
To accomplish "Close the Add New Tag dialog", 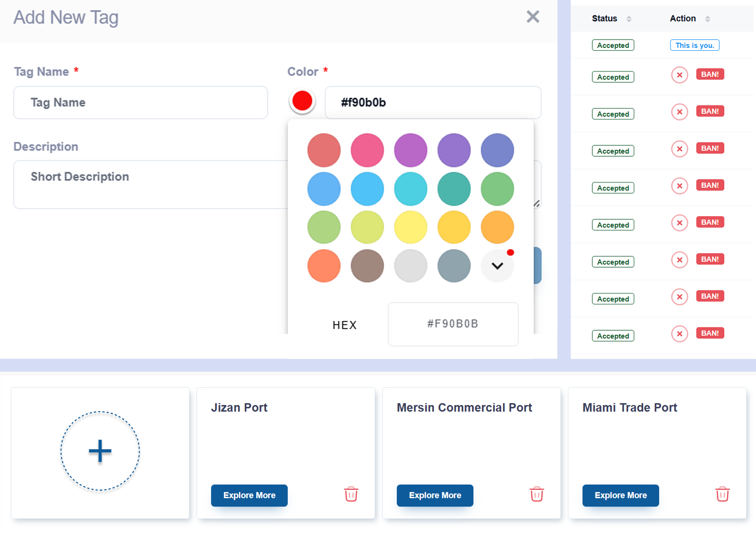I will tap(533, 17).
